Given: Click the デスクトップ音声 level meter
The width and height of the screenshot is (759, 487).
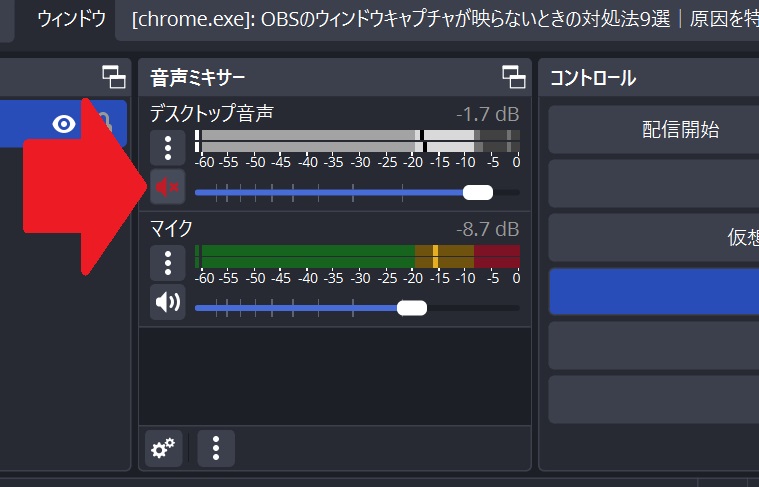Looking at the screenshot, I should point(357,141).
